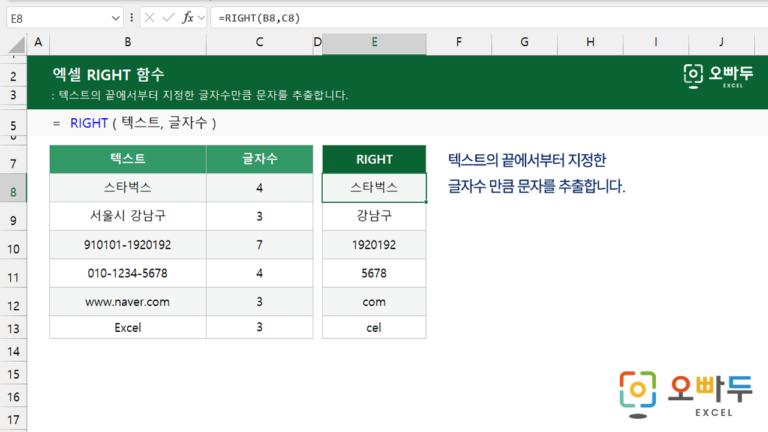Click cell 'Excel' in column B

click(128, 327)
